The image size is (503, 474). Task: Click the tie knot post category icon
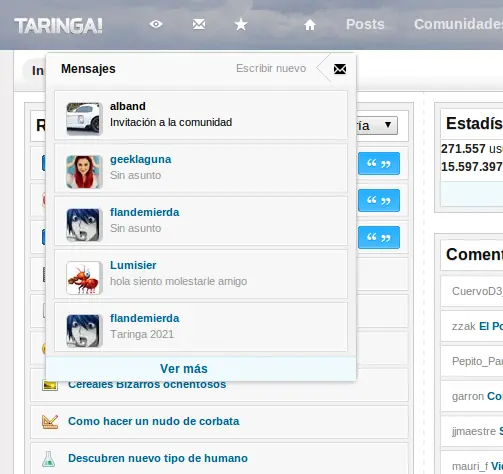pos(50,421)
